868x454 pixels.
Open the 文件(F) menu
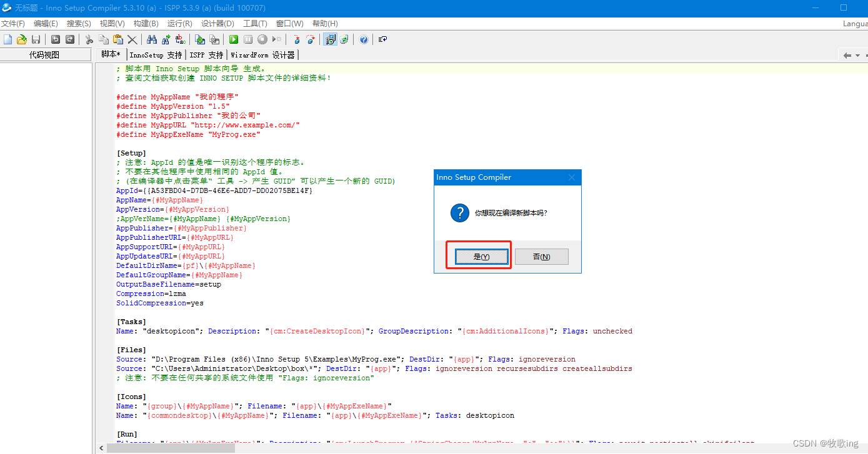pos(12,23)
